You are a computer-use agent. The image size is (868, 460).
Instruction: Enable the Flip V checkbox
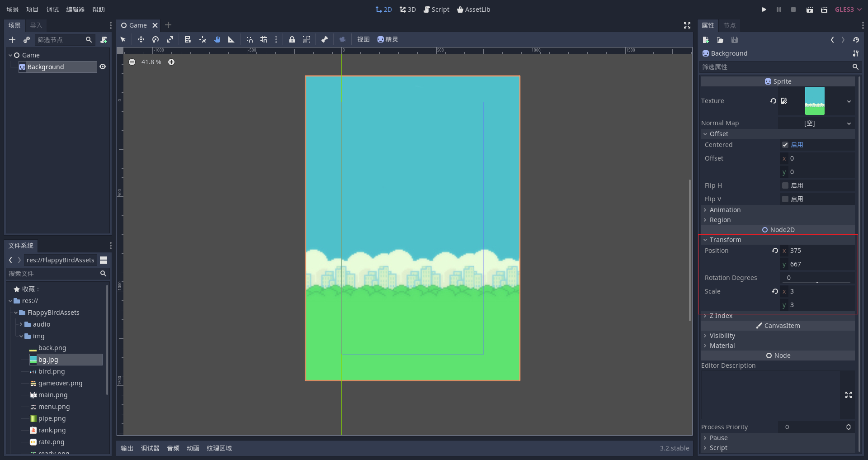point(785,199)
